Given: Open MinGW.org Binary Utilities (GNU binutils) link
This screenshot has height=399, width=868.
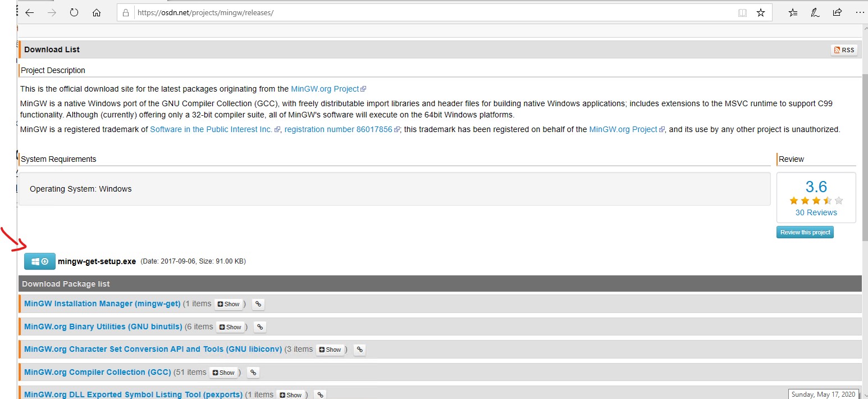Looking at the screenshot, I should pyautogui.click(x=103, y=327).
